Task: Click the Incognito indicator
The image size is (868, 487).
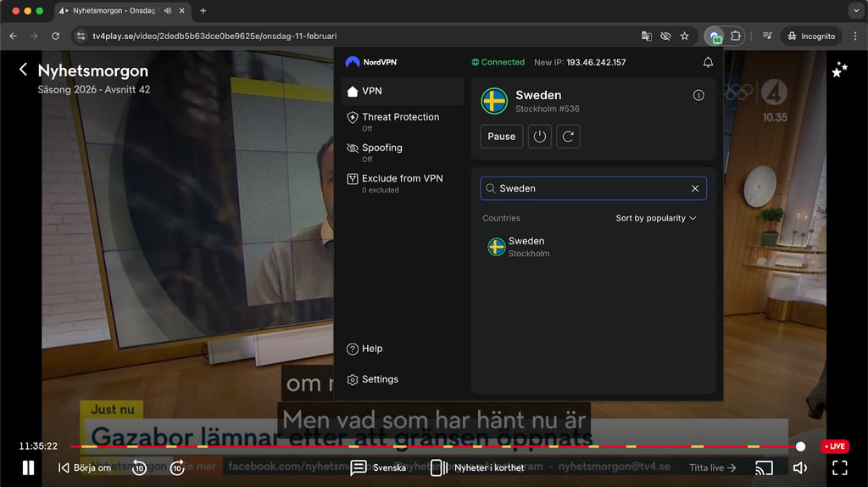Action: point(811,36)
